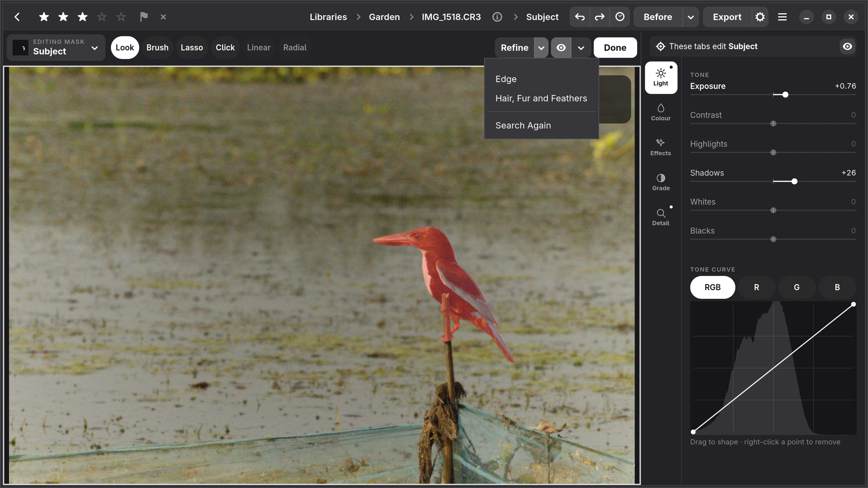Go back with the left chevron arrow
The width and height of the screenshot is (868, 488).
[17, 17]
